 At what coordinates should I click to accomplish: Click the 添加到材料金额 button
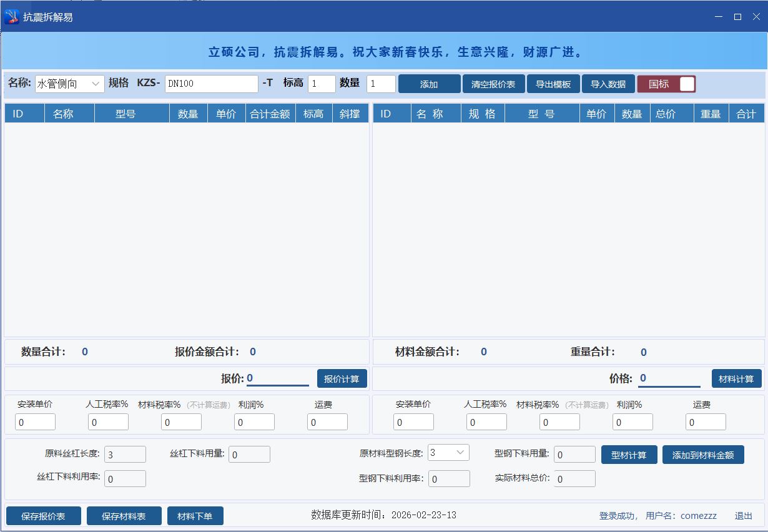703,454
